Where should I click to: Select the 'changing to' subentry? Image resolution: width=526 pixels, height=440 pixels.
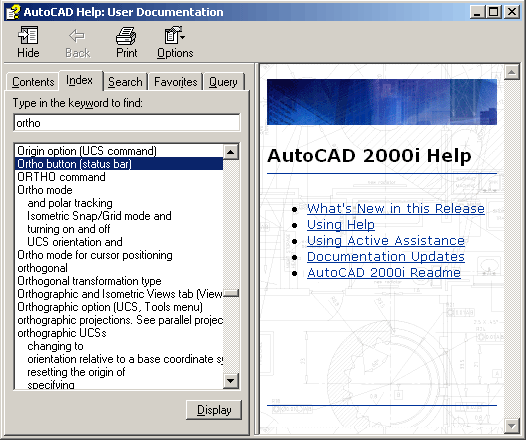point(119,346)
